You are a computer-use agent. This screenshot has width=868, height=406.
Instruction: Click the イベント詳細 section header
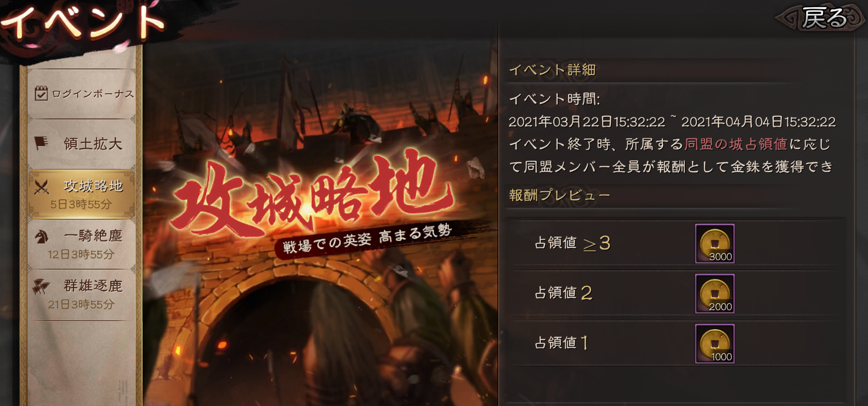pos(553,70)
